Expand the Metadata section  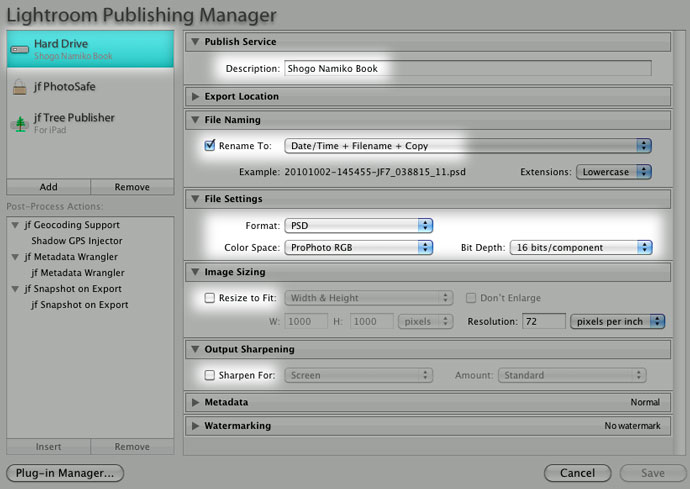coord(195,402)
